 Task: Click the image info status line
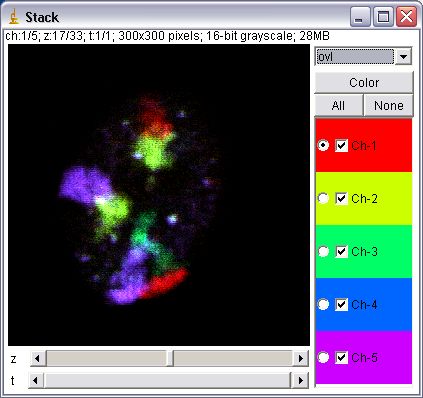point(168,36)
